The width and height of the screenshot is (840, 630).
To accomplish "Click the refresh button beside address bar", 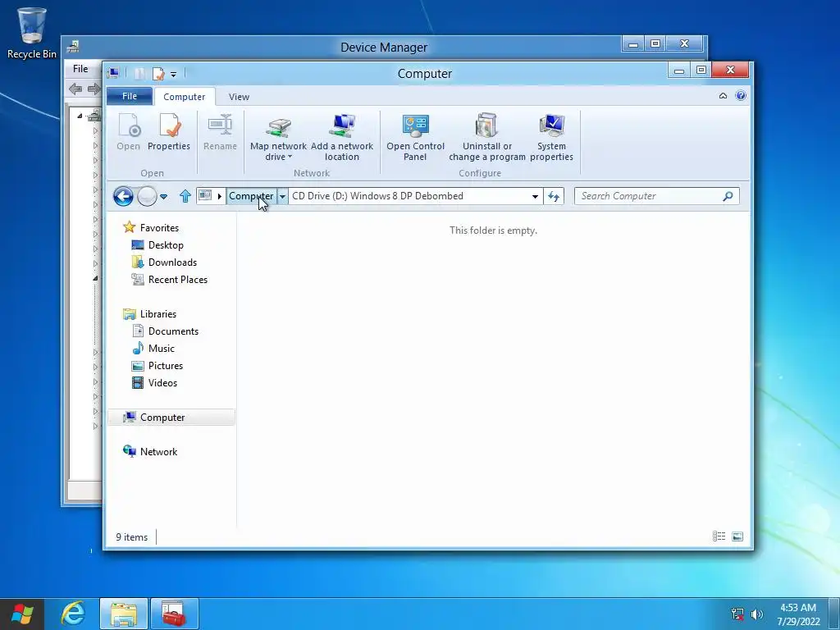I will click(554, 196).
